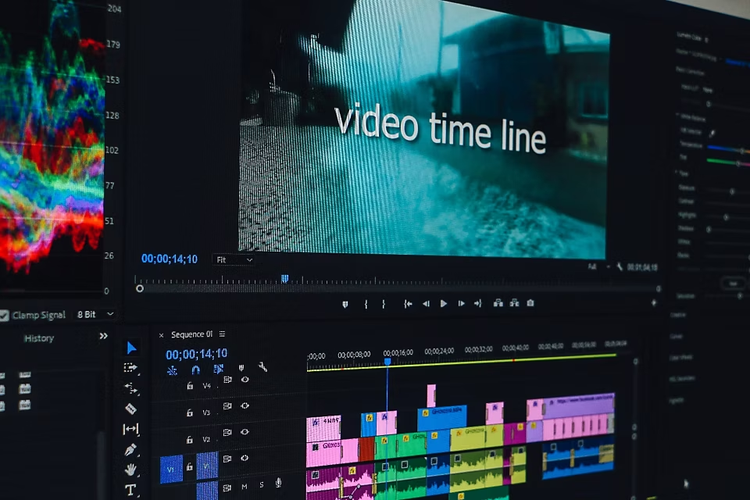
Task: Open the Fit zoom level dropdown
Action: (233, 260)
